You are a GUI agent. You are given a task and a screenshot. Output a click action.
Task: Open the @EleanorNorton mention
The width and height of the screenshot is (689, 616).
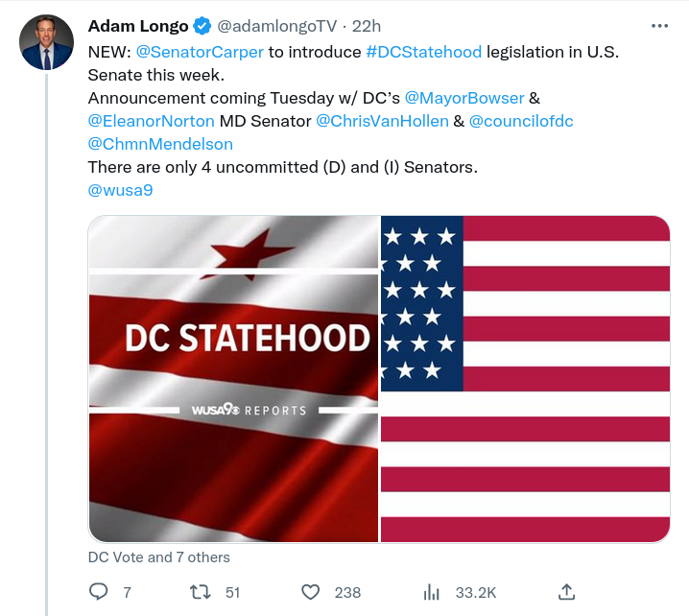pos(151,121)
